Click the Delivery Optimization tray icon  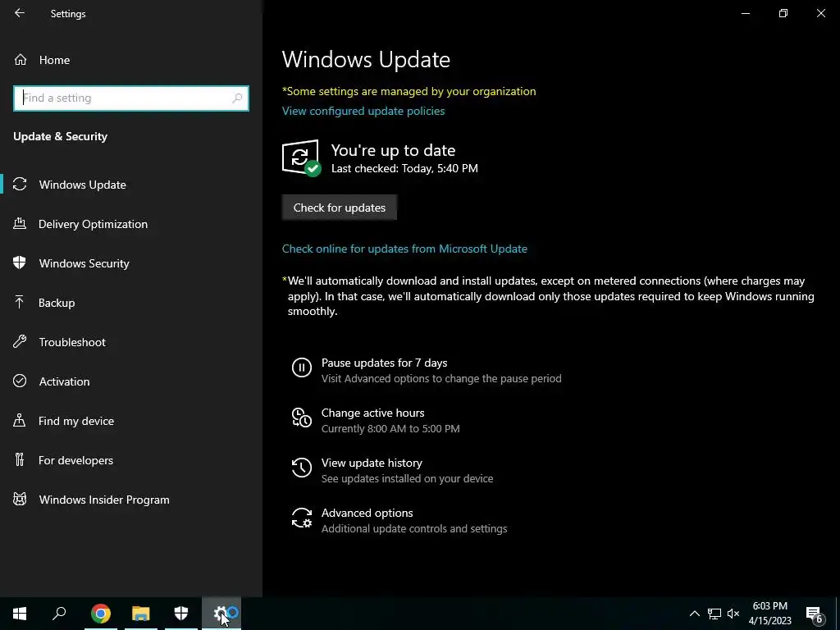(20, 223)
